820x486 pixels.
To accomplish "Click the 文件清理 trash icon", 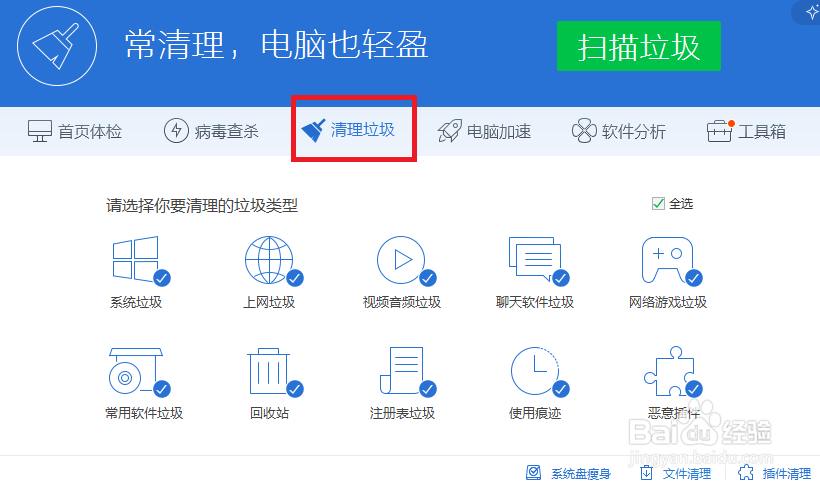I will tap(646, 472).
